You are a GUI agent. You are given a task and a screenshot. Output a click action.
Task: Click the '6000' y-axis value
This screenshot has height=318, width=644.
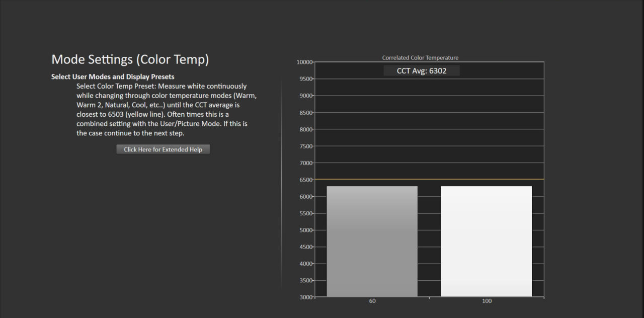306,197
